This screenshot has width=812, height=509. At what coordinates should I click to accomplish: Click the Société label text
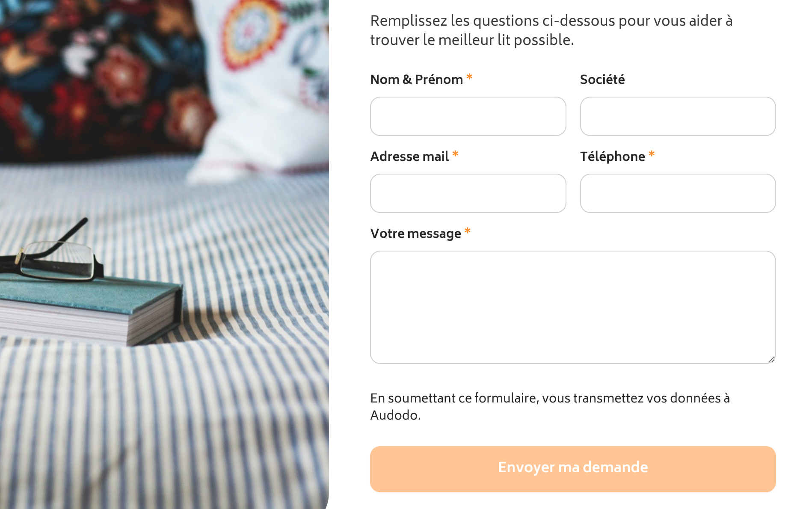602,80
